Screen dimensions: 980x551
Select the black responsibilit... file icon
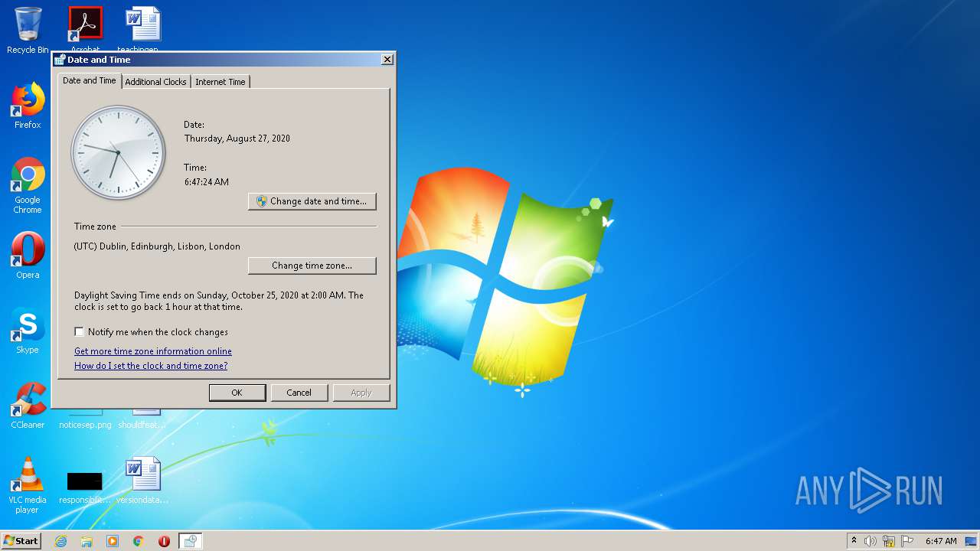(84, 487)
